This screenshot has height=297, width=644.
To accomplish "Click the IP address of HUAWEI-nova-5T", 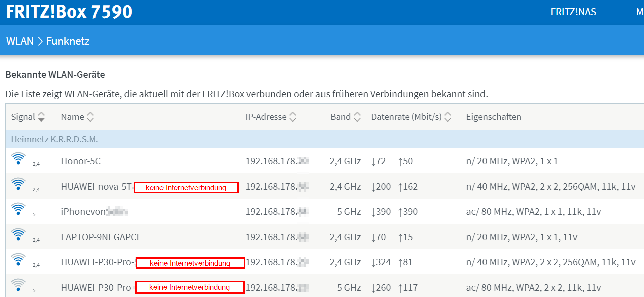I will [277, 187].
